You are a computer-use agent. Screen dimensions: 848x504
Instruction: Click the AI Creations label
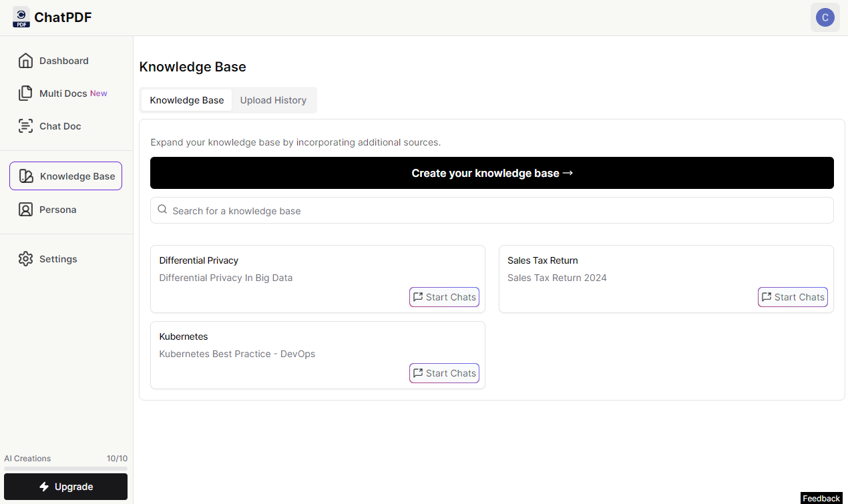click(x=27, y=459)
